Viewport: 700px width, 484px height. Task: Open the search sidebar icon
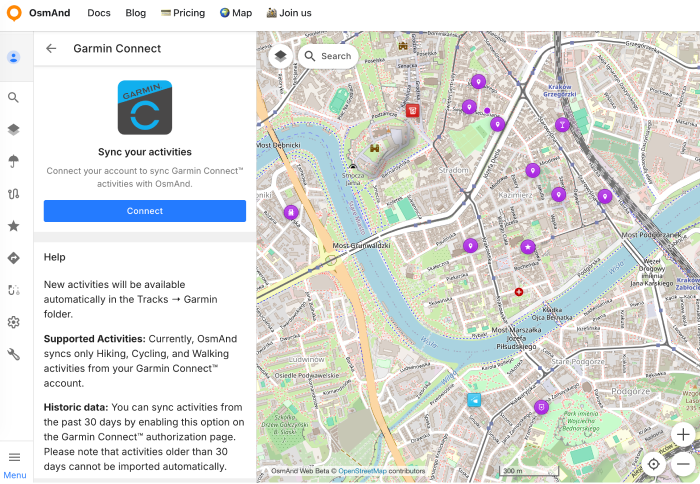14,97
